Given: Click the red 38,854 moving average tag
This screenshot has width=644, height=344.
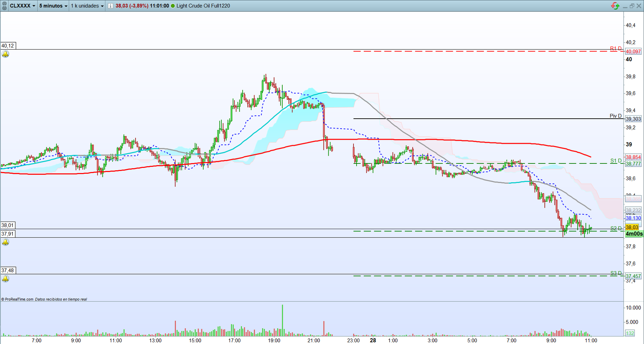Looking at the screenshot, I should click(x=633, y=157).
